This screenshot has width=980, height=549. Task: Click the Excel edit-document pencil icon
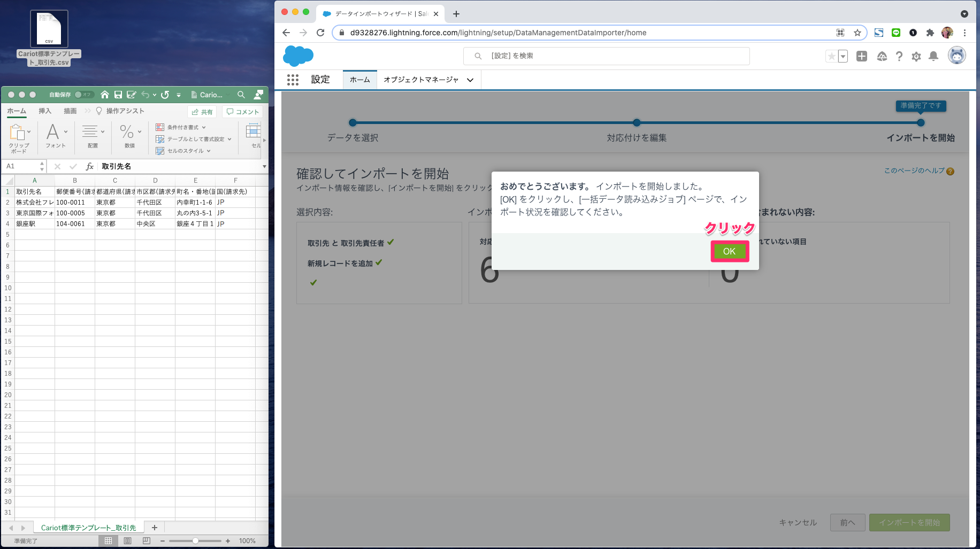[131, 95]
